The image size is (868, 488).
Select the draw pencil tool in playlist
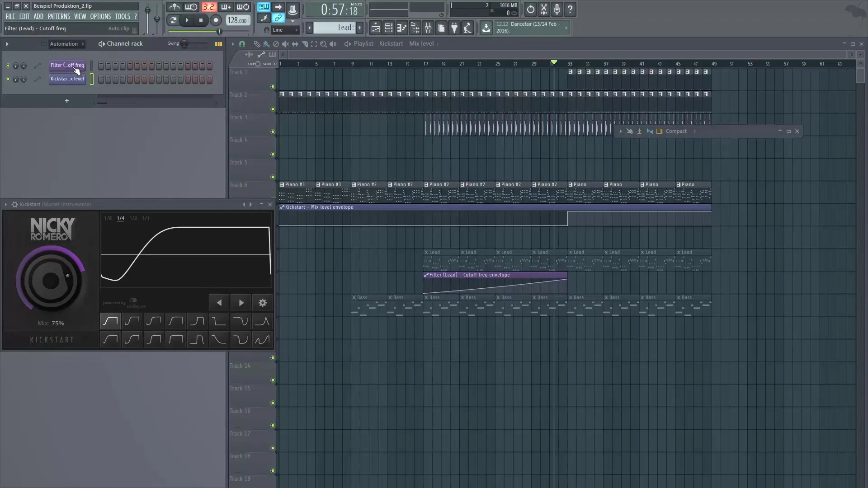click(256, 44)
